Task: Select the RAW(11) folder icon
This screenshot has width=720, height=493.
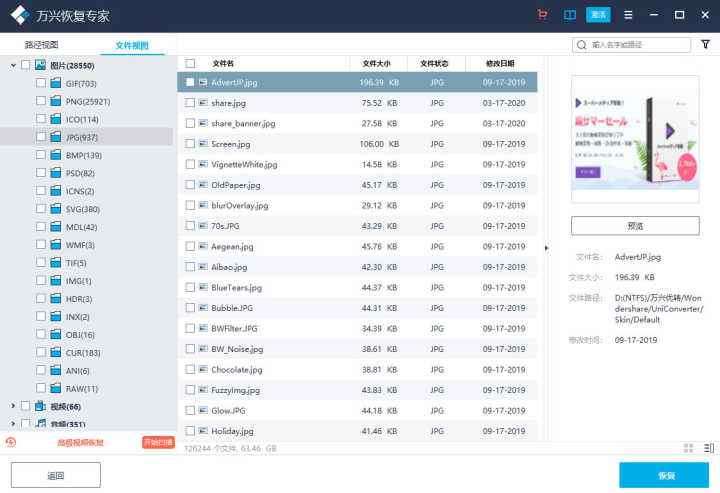Action: tap(56, 388)
